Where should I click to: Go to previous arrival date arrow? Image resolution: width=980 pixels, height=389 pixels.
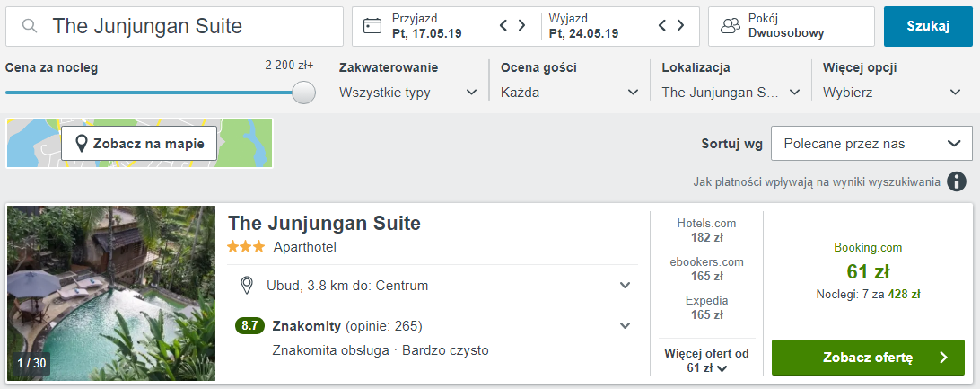click(x=504, y=25)
